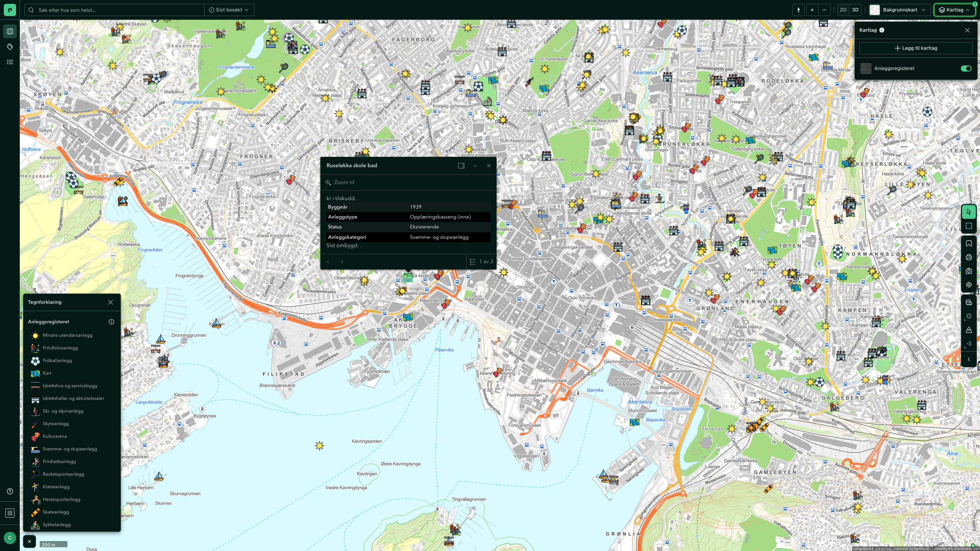Close the Tegnforklaring legend panel
The width and height of the screenshot is (980, 551).
point(111,302)
